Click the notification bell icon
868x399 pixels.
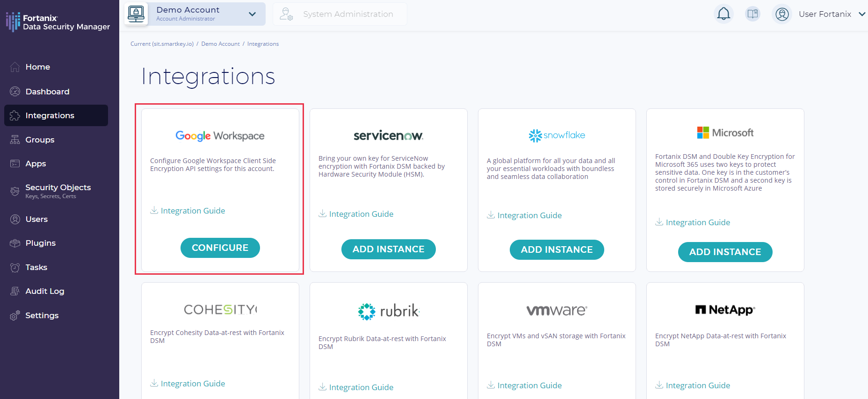click(x=723, y=14)
